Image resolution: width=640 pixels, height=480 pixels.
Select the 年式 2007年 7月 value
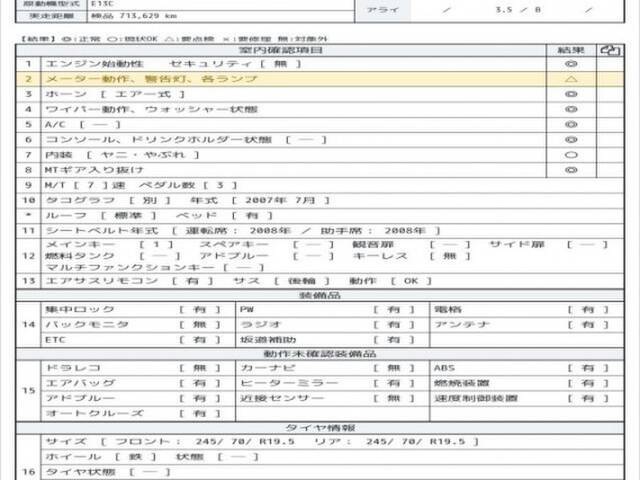[260, 200]
